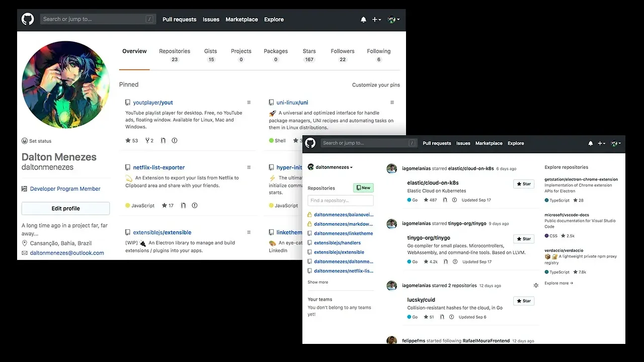Click the 53 stars count on youtplayer/yout
Image resolution: width=644 pixels, height=362 pixels.
pos(132,141)
